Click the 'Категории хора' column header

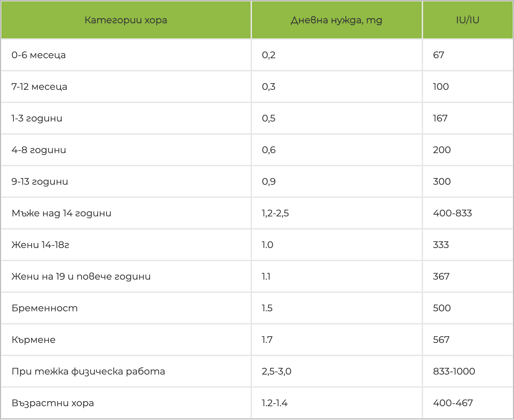tap(126, 20)
